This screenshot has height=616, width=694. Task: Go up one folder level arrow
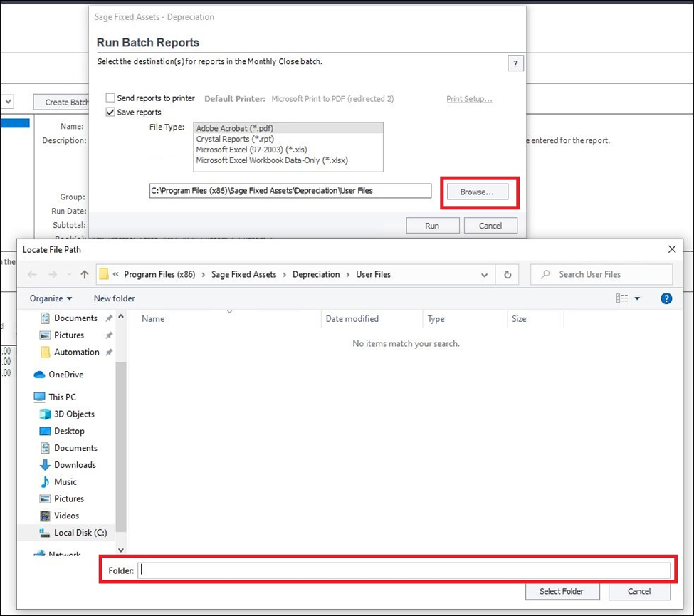tap(85, 275)
